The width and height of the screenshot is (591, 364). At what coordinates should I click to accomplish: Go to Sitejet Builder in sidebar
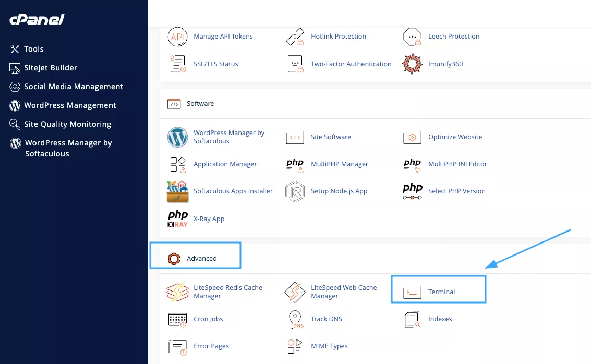pyautogui.click(x=50, y=68)
